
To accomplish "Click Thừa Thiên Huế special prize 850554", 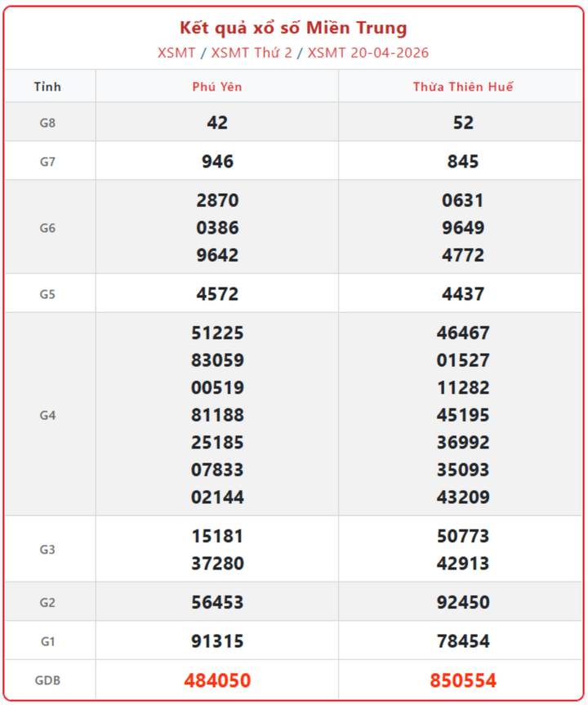I will [463, 680].
